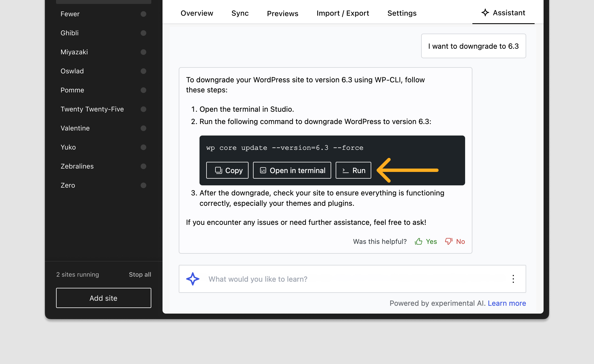Add a new site
The width and height of the screenshot is (594, 364).
(x=104, y=298)
